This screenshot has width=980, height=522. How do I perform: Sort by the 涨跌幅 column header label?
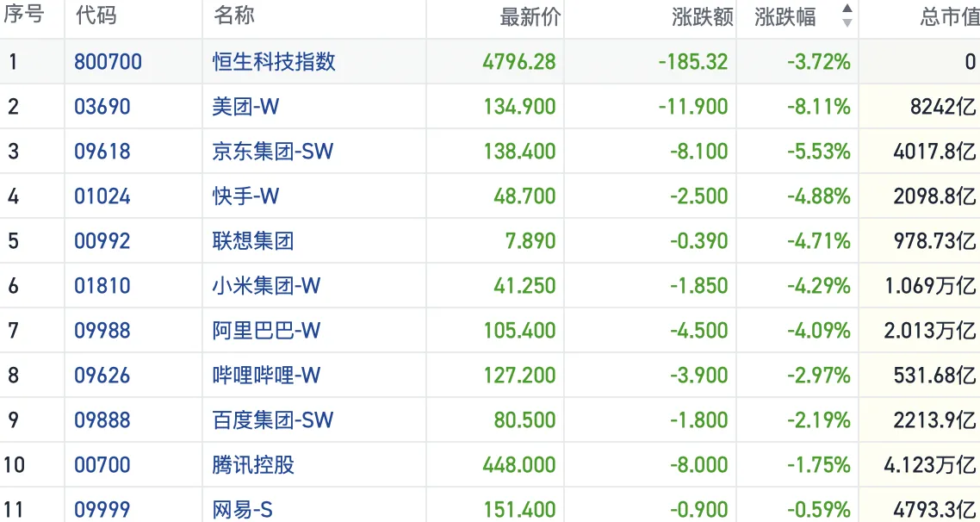pos(785,17)
